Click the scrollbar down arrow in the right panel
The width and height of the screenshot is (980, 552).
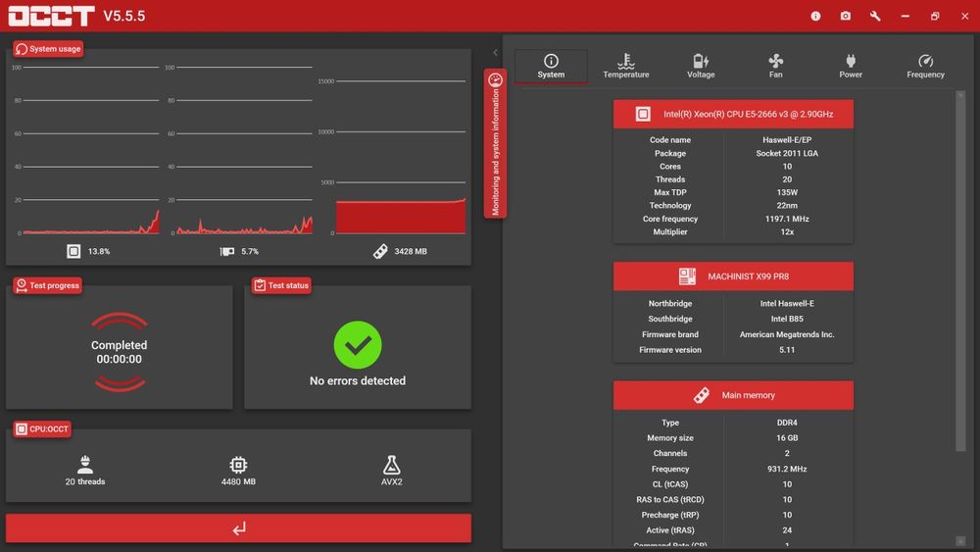(x=960, y=540)
